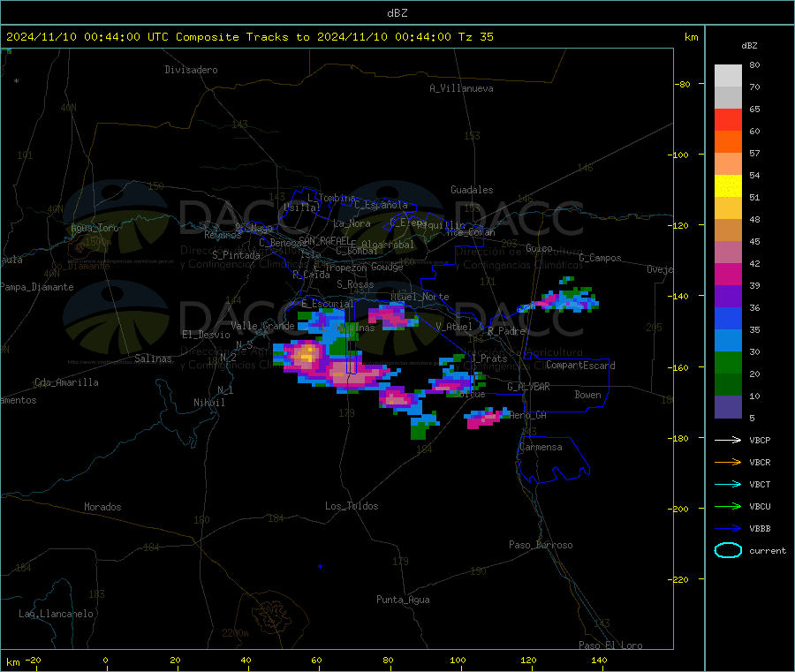Select the 54 dBZ yellow color swatch
Screen dimensions: 795x672
[728, 186]
